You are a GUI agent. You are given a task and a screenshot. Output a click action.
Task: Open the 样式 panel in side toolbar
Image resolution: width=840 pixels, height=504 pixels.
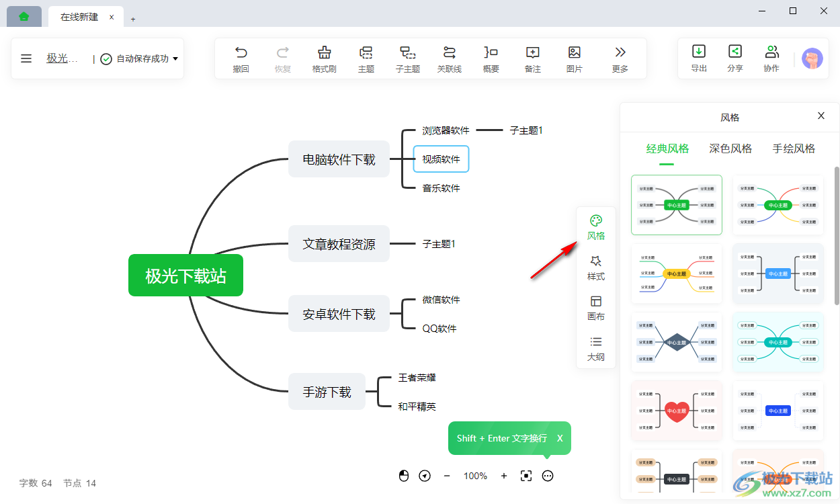[x=596, y=267]
